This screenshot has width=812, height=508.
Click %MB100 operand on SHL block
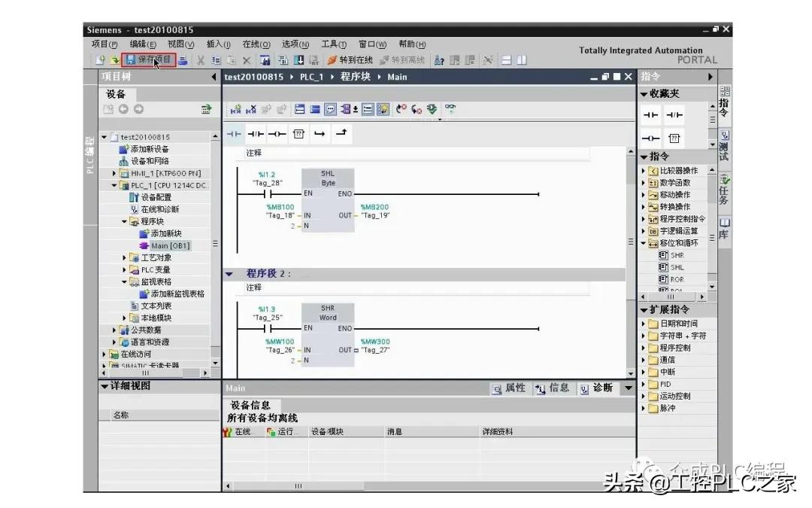coord(280,207)
